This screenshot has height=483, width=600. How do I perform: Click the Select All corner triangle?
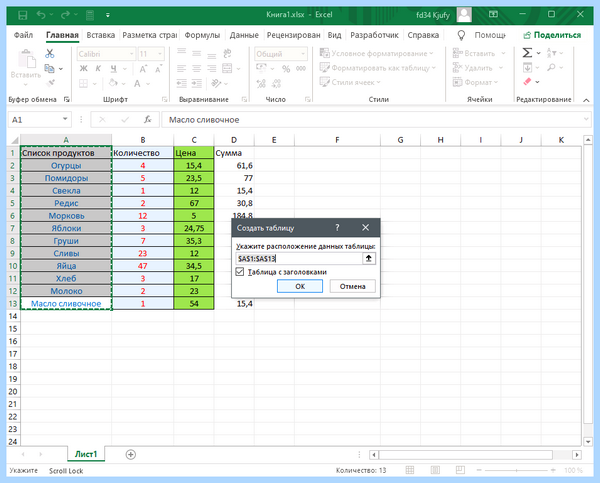coord(14,140)
